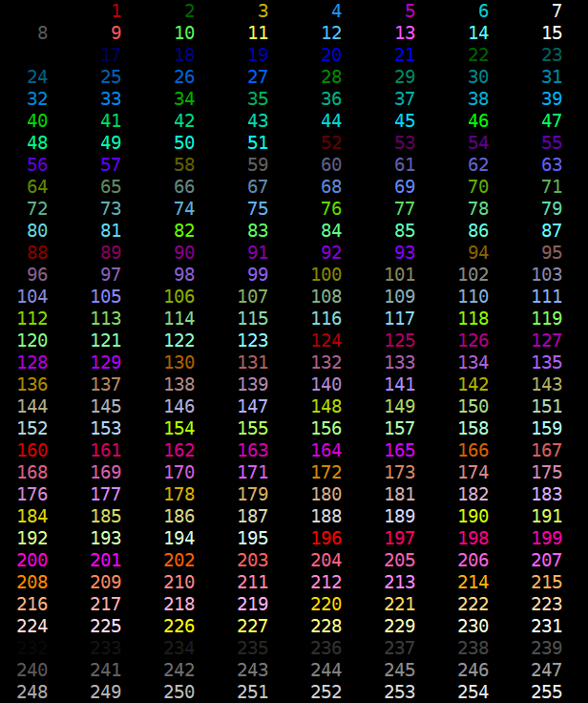Click the pale cyan number 87
This screenshot has width=588, height=703.
click(x=552, y=230)
